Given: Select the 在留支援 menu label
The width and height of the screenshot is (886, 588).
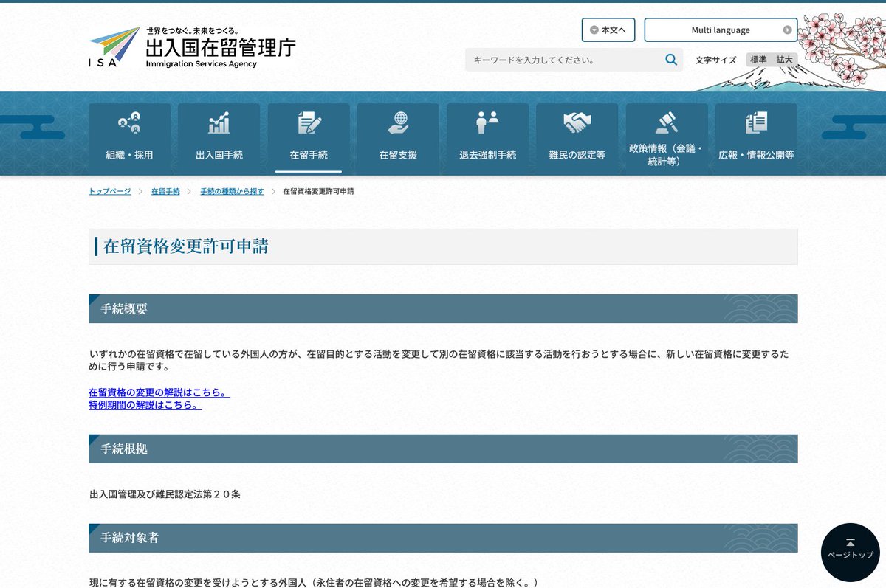Looking at the screenshot, I should pyautogui.click(x=398, y=155).
